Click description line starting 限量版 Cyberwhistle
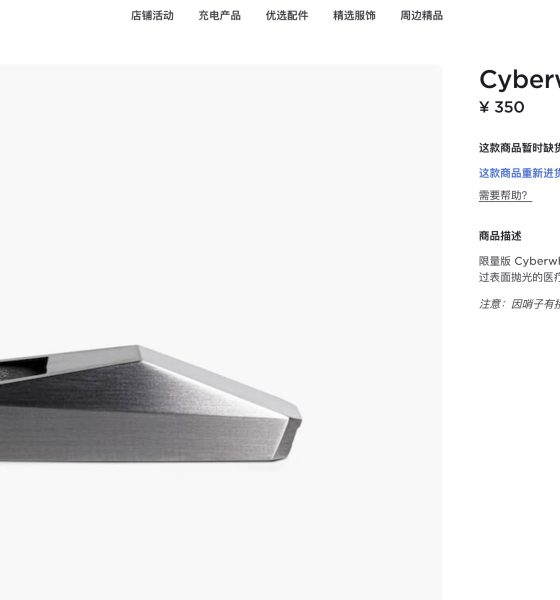This screenshot has height=600, width=560. point(519,261)
